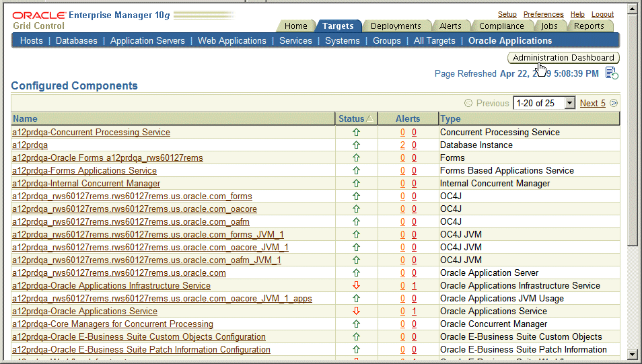Open a12prdqa-Concurrent Processing Service link
The width and height of the screenshot is (642, 364).
tap(91, 133)
